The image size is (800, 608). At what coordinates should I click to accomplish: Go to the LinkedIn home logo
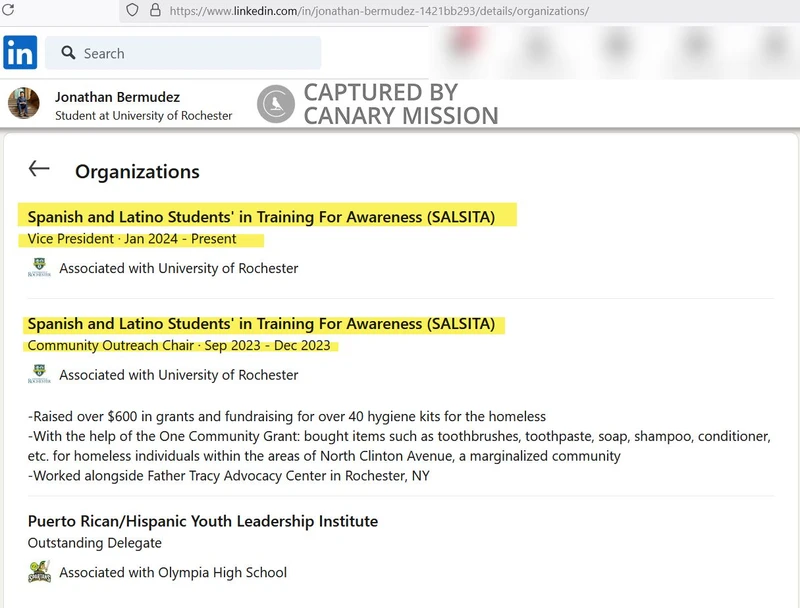click(x=20, y=53)
